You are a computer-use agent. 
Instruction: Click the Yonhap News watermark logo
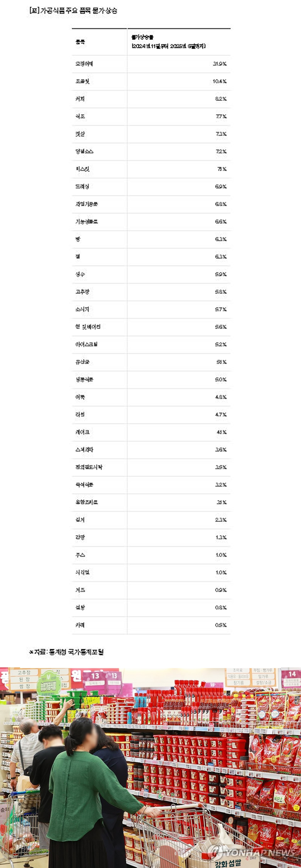coord(252,853)
